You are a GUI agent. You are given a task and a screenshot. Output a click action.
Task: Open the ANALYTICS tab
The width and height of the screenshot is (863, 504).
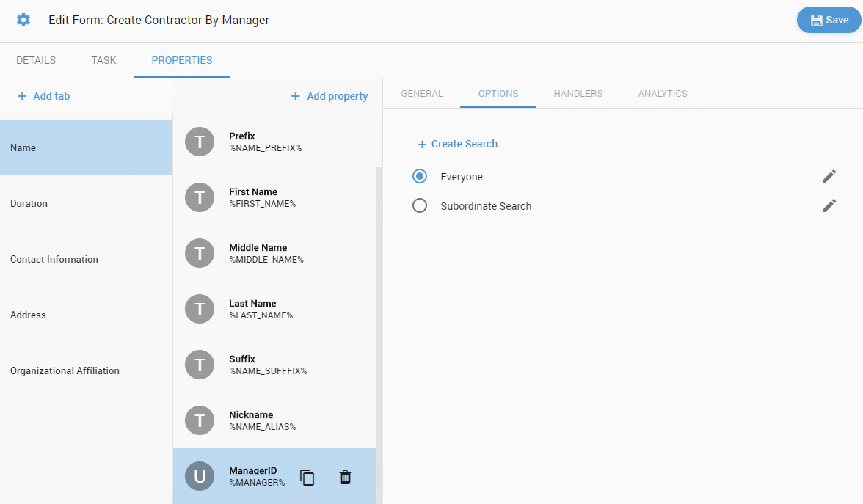[x=662, y=93]
